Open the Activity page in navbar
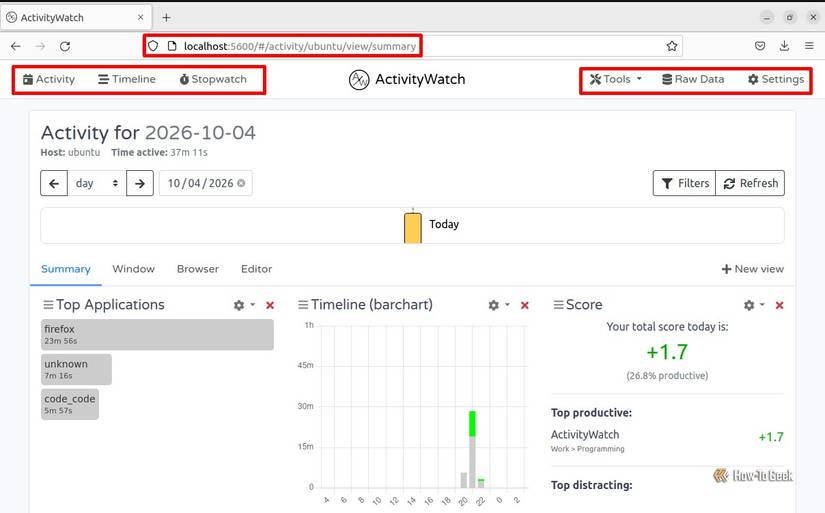 tap(48, 79)
